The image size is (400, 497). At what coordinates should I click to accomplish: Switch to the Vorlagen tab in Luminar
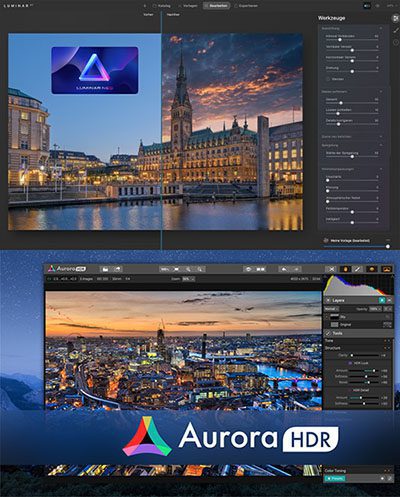(x=187, y=6)
